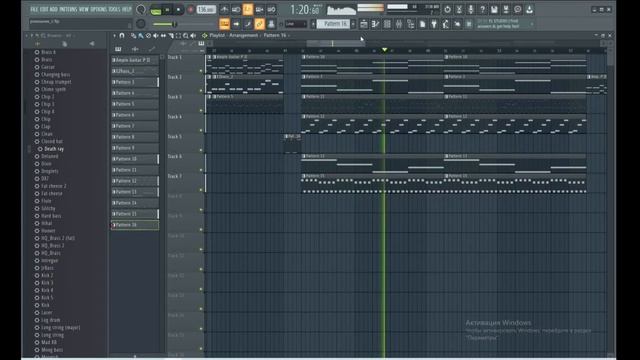Screen dimensions: 640x360
Task: Open the FILE menu
Action: pos(34,9)
